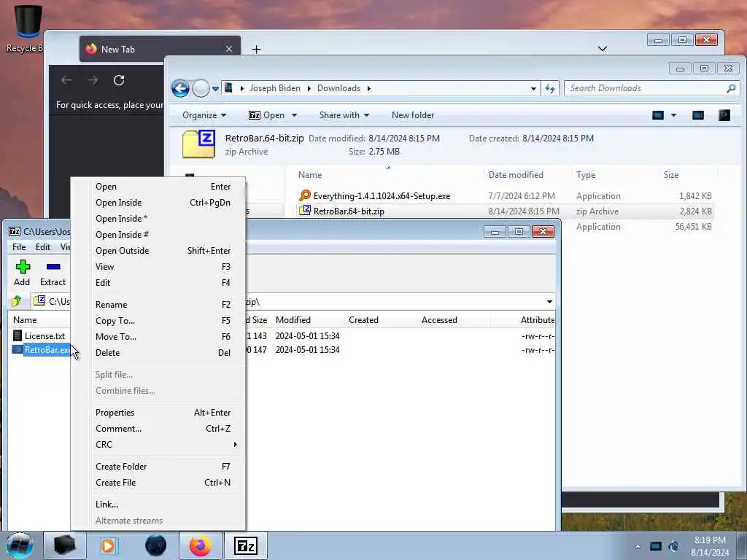Sort by Date modified column in Explorer
This screenshot has width=747, height=560.
(516, 175)
